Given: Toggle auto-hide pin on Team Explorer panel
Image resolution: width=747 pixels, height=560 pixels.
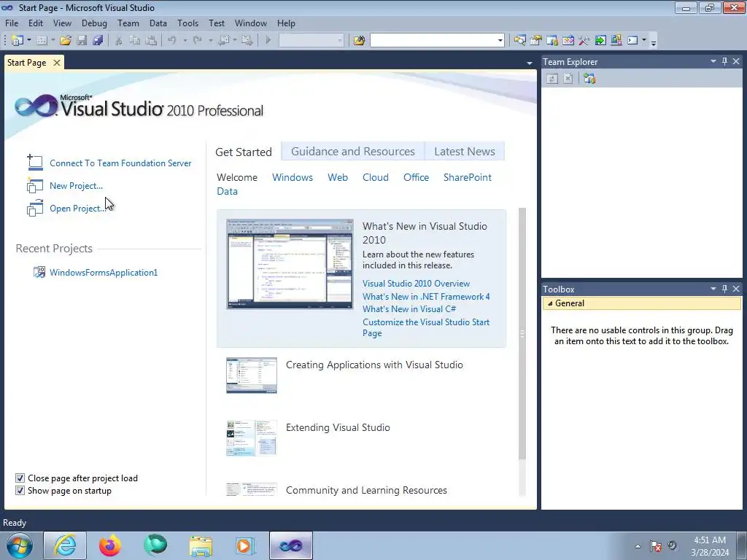Looking at the screenshot, I should (724, 61).
